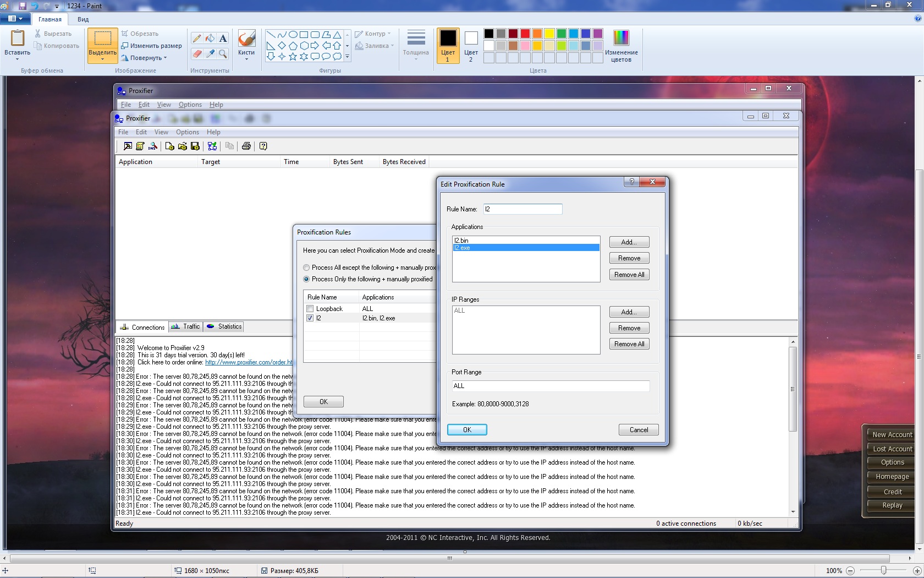
Task: Open the Главная (Home) ribbon tab
Action: [x=50, y=19]
